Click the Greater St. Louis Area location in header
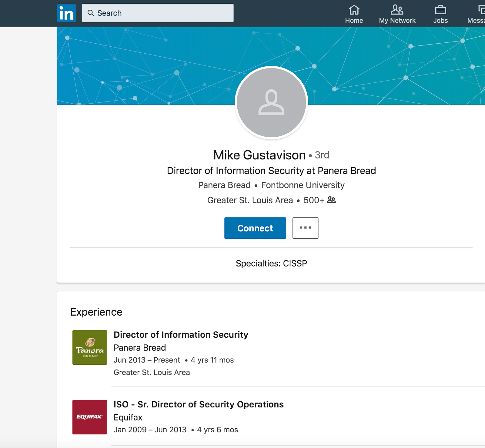Image resolution: width=485 pixels, height=448 pixels. coord(250,200)
